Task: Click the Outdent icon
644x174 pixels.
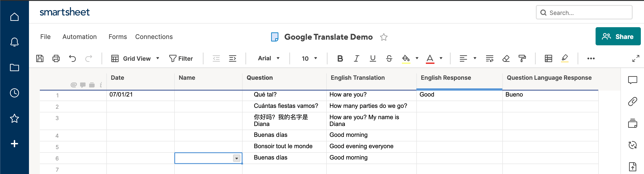Action: [x=216, y=59]
